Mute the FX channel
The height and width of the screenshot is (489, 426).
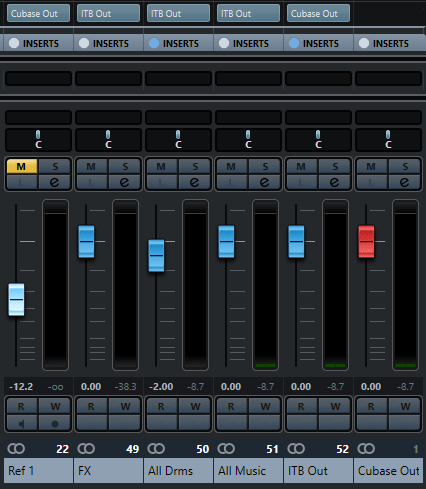[92, 166]
